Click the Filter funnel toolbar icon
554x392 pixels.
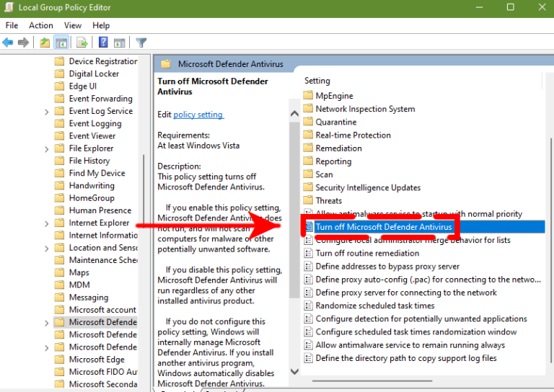pyautogui.click(x=141, y=43)
